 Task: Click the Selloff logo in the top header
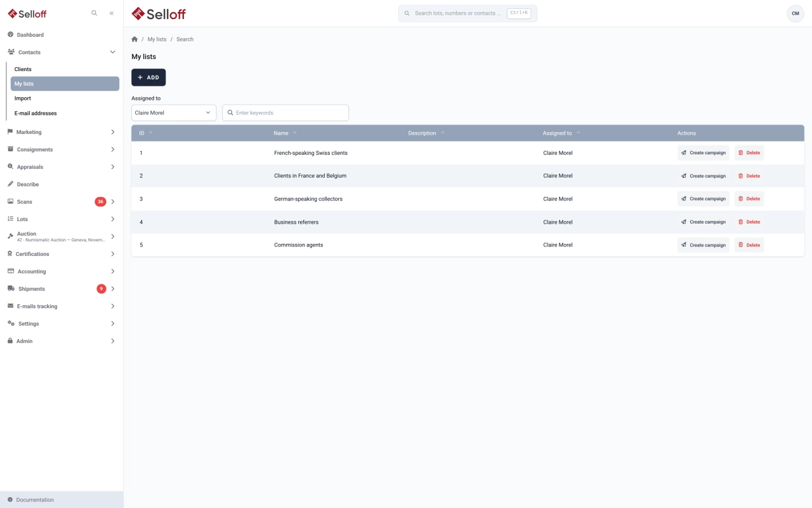159,13
